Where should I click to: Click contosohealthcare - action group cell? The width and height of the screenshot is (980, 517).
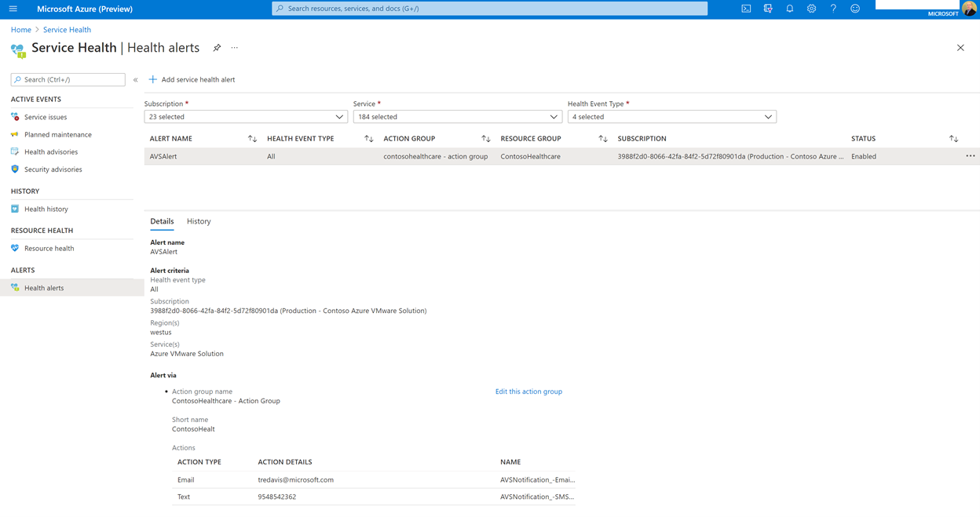click(436, 156)
